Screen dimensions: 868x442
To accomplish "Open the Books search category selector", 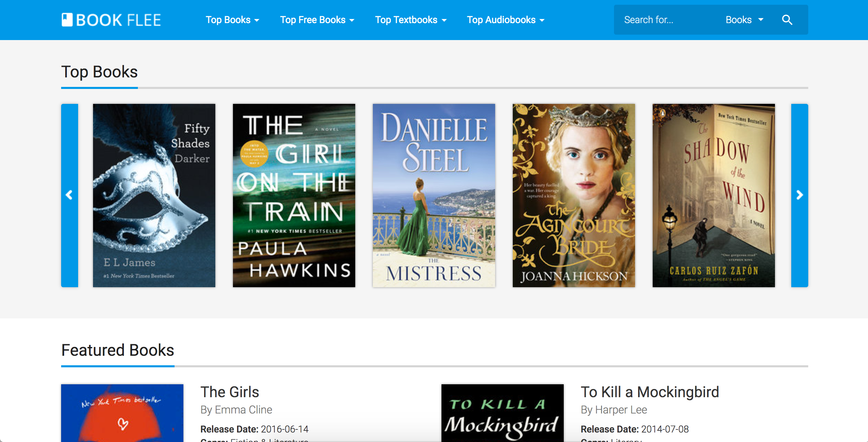I will click(744, 20).
